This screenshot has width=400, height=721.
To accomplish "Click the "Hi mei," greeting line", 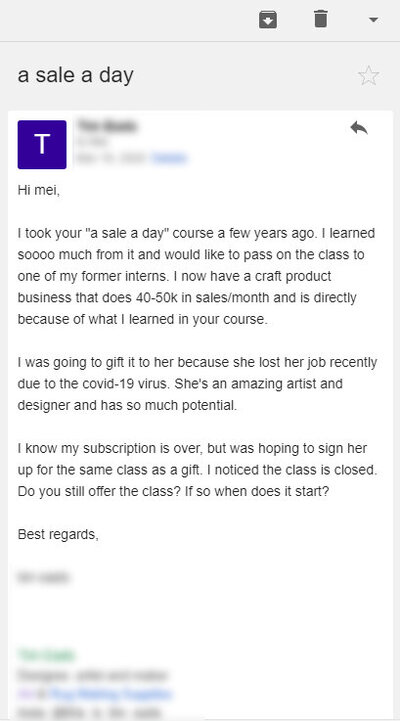I will (x=39, y=190).
